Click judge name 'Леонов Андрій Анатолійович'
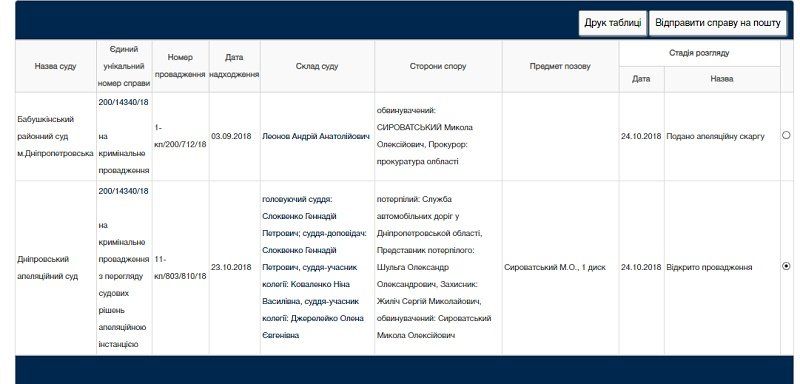 click(316, 136)
